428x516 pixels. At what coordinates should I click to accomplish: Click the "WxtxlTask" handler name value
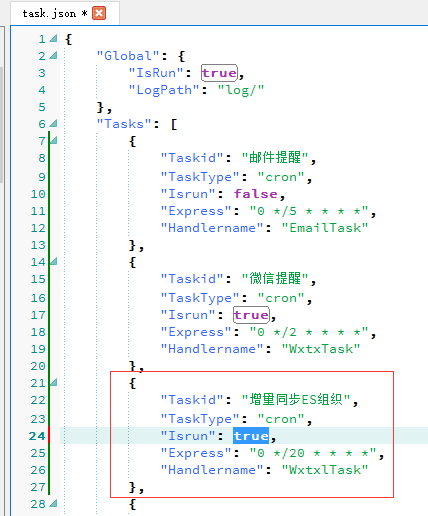coord(325,470)
